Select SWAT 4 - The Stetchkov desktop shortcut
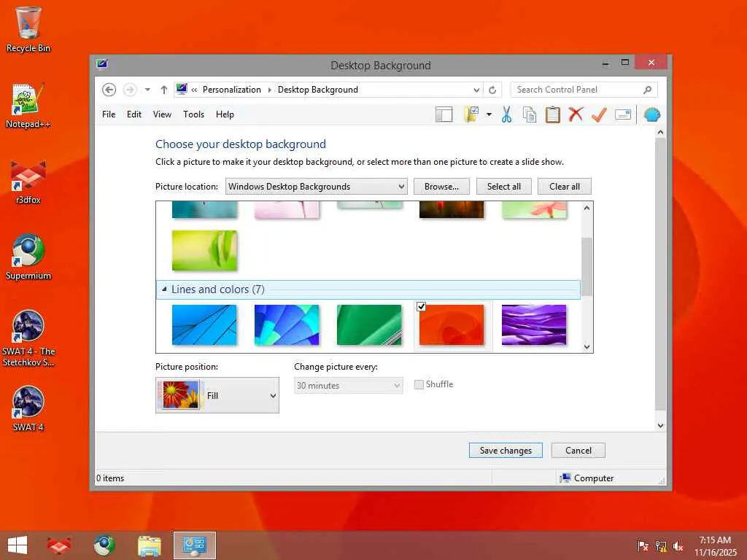 28,338
